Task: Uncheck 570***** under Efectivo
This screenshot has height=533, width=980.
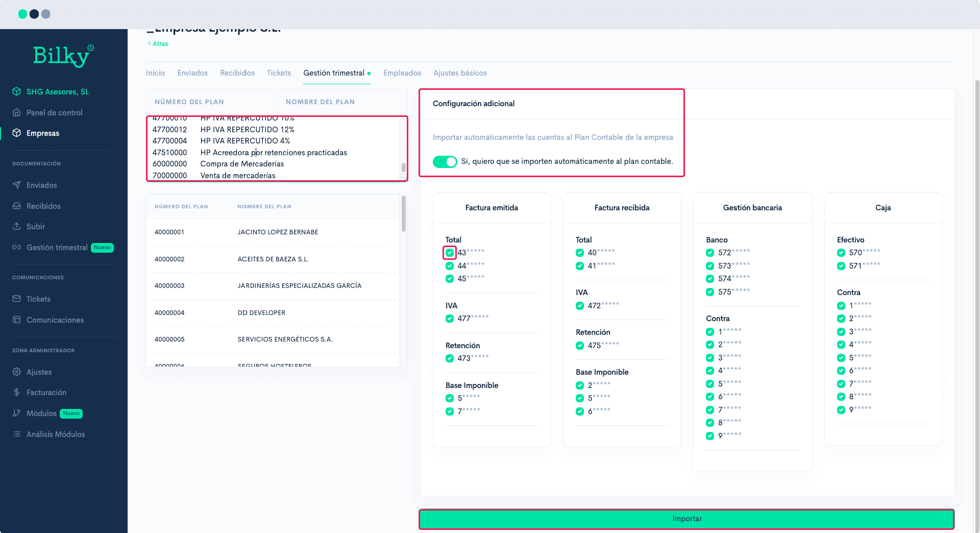Action: 841,253
